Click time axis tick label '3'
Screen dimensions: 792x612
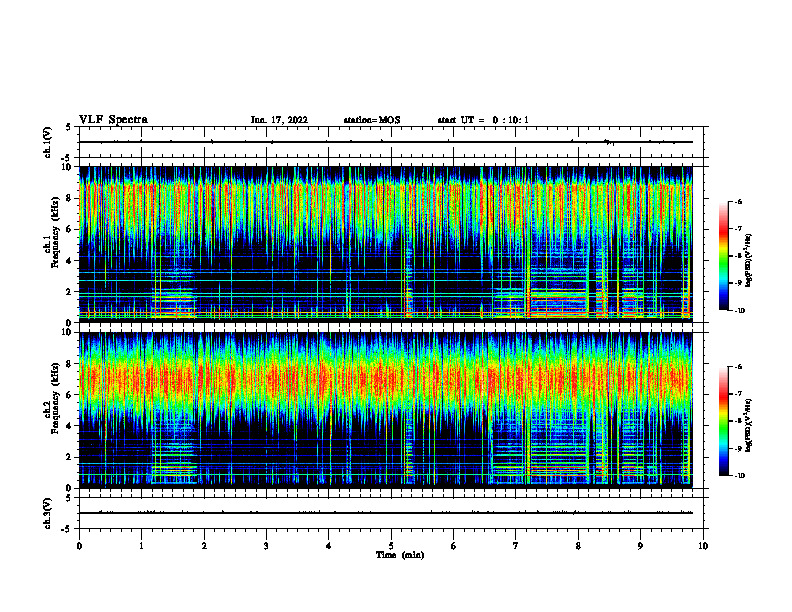(x=266, y=546)
